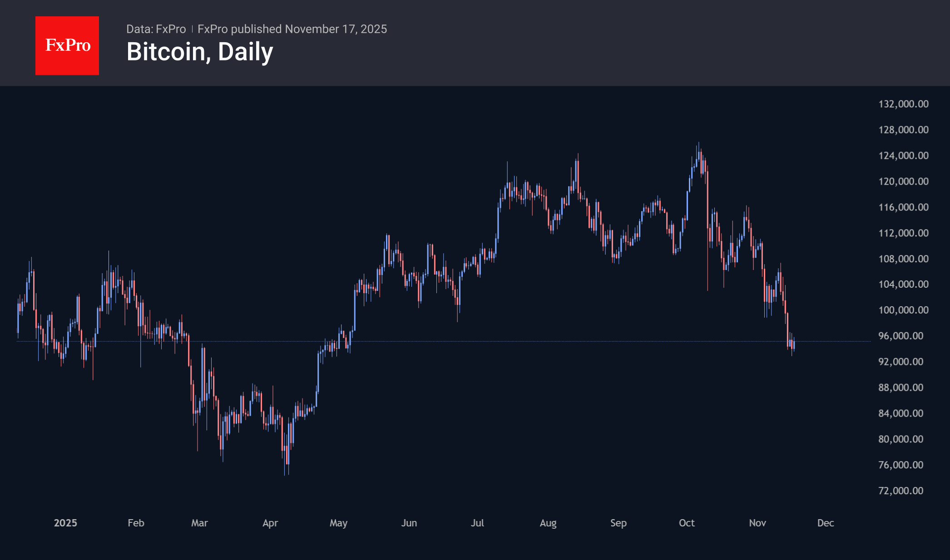This screenshot has width=950, height=560.
Task: Click the Dec label on time axis
Action: [826, 523]
